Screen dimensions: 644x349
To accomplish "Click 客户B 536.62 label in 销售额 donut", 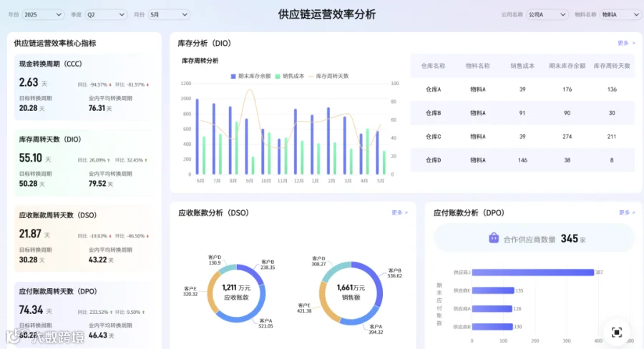I will pyautogui.click(x=395, y=273).
